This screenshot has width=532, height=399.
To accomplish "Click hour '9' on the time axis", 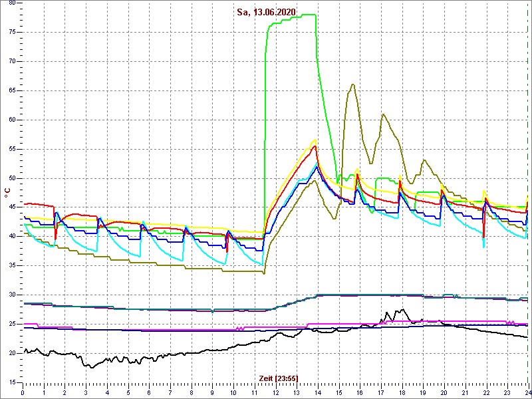I will point(212,392).
